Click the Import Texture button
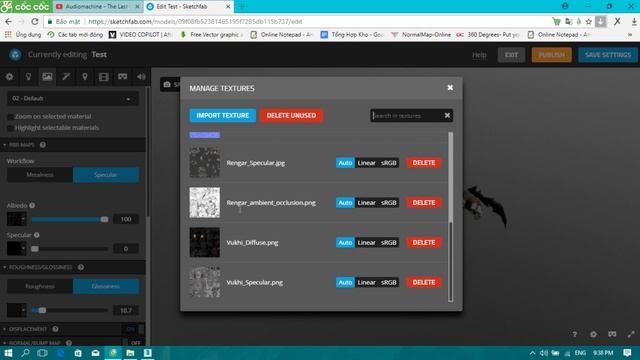640x360 pixels. click(x=222, y=116)
